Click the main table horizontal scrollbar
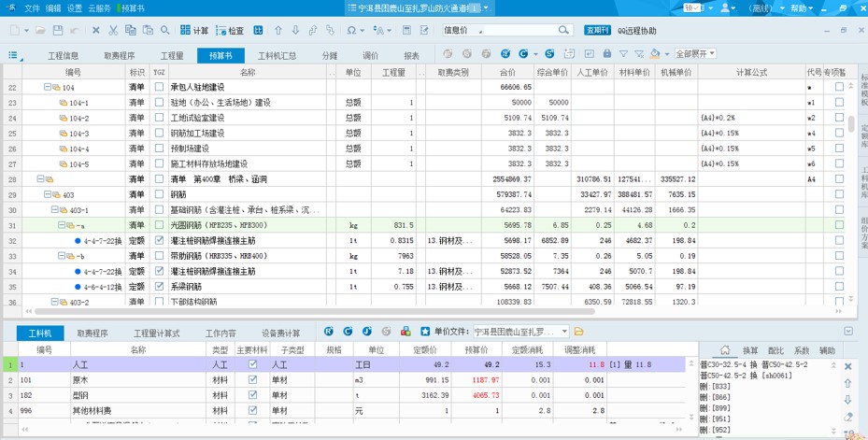The width and height of the screenshot is (868, 440). pos(315,311)
